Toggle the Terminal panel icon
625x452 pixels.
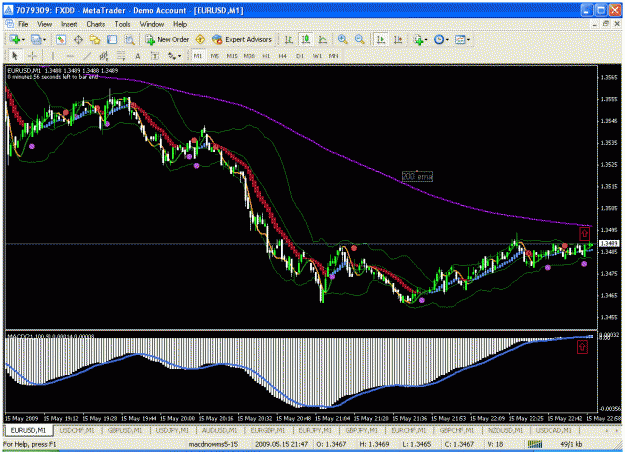112,39
